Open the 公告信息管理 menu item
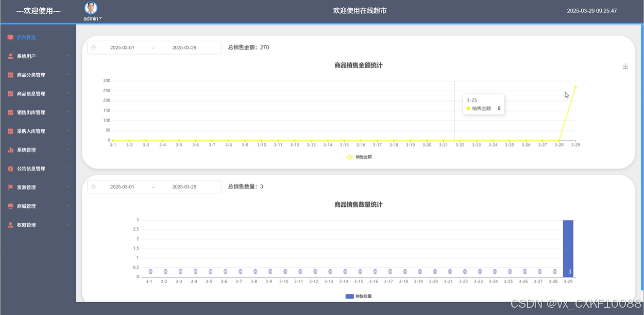This screenshot has height=315, width=644. click(x=38, y=169)
